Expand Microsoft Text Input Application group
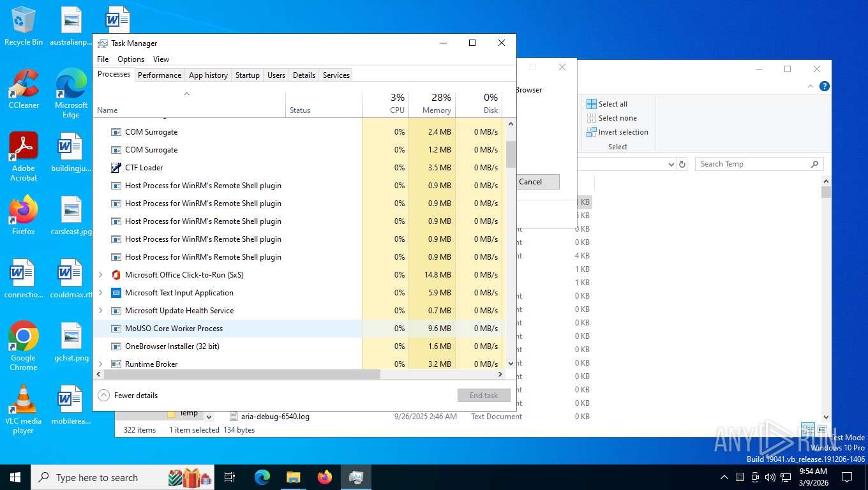The width and height of the screenshot is (868, 490). click(x=100, y=293)
